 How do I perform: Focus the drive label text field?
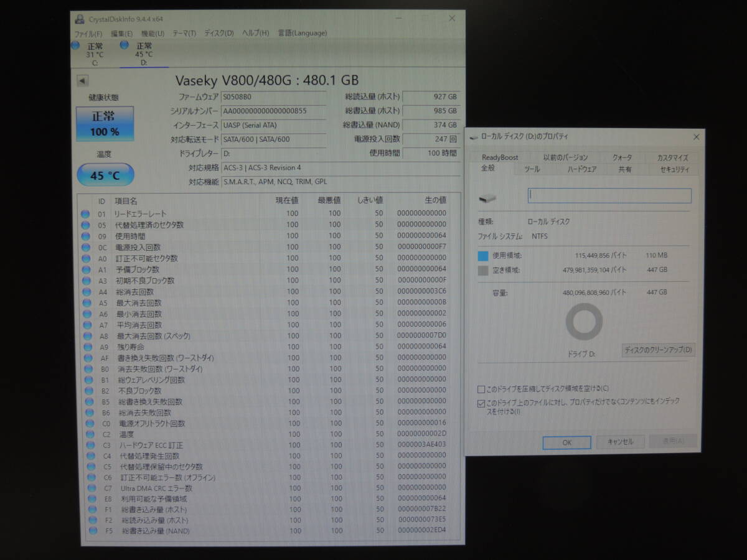(x=609, y=195)
